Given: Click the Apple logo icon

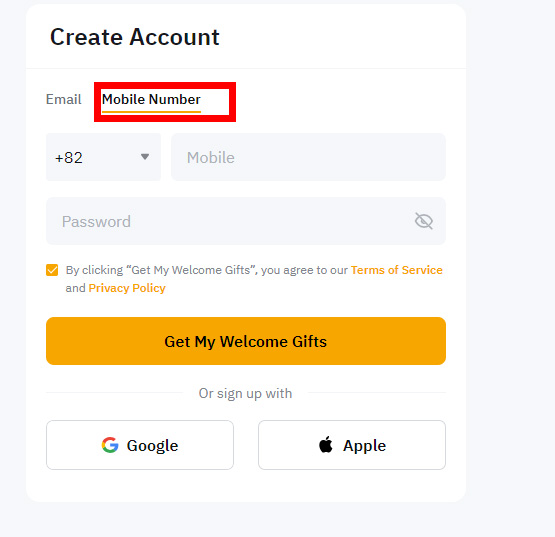Looking at the screenshot, I should pyautogui.click(x=326, y=444).
